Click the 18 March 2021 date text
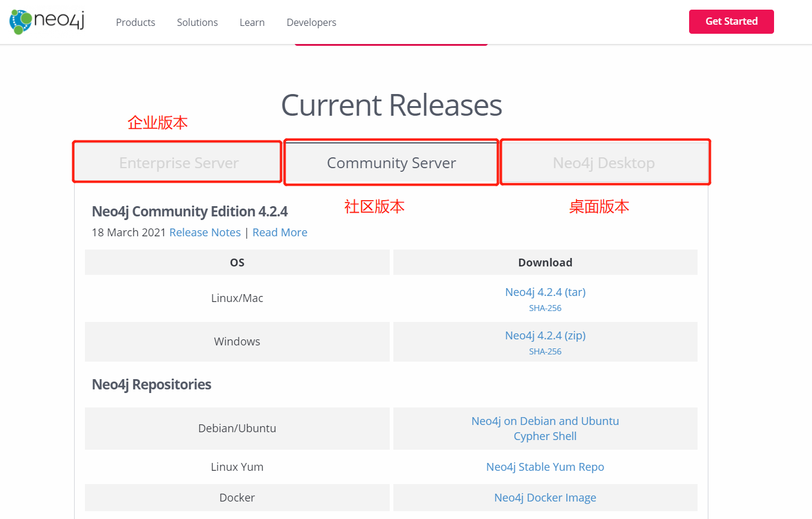 tap(128, 233)
